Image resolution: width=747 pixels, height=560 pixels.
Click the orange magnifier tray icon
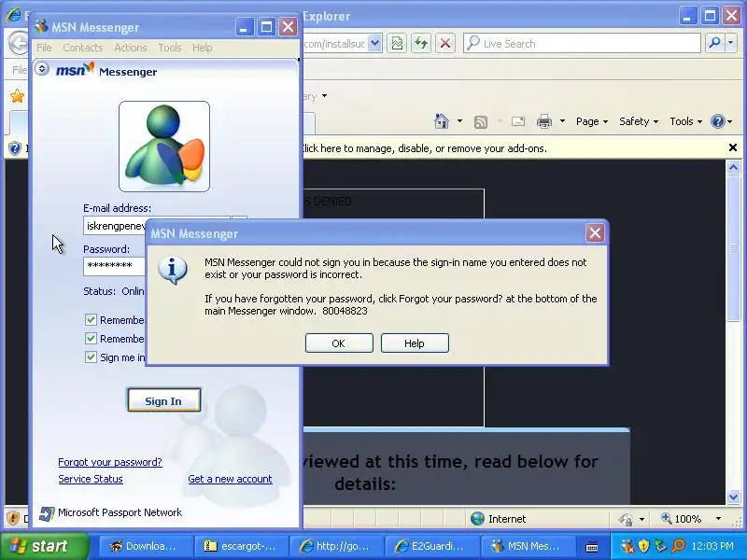pyautogui.click(x=678, y=546)
